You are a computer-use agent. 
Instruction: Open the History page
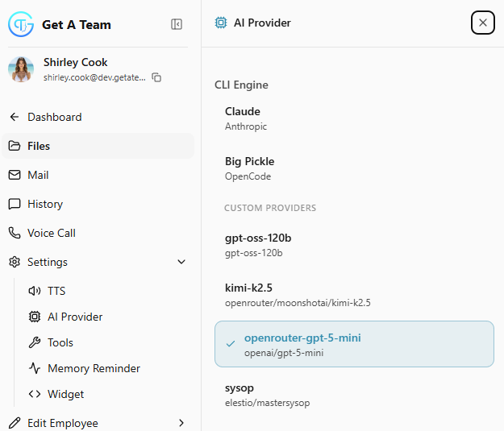pyautogui.click(x=44, y=204)
